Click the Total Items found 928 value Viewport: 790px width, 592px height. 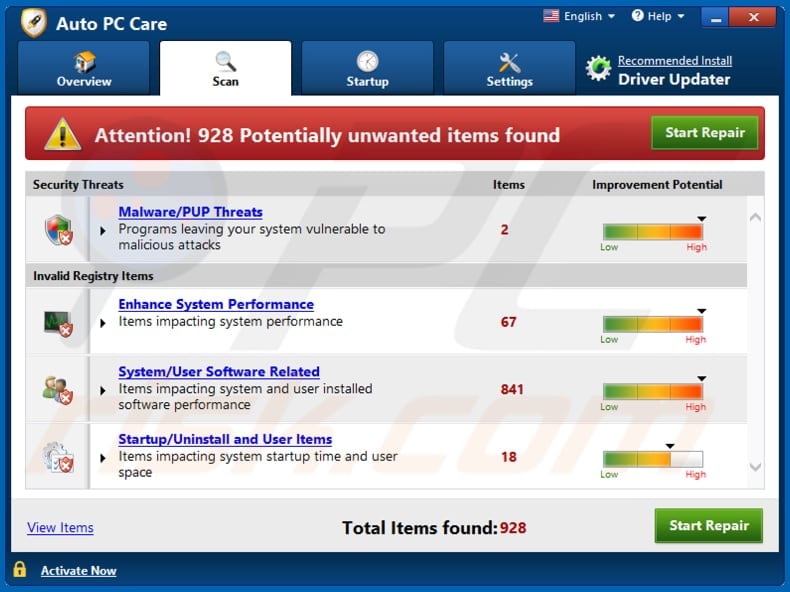(x=513, y=528)
